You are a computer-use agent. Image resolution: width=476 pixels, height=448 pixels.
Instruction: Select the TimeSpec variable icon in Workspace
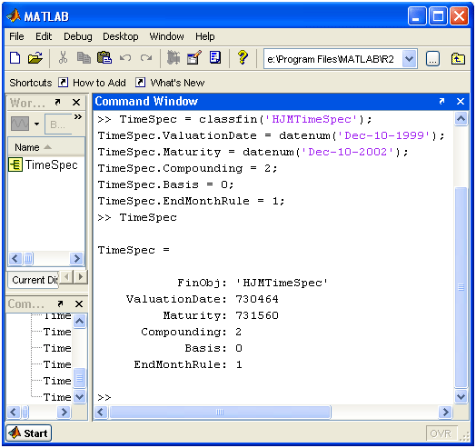tap(15, 164)
